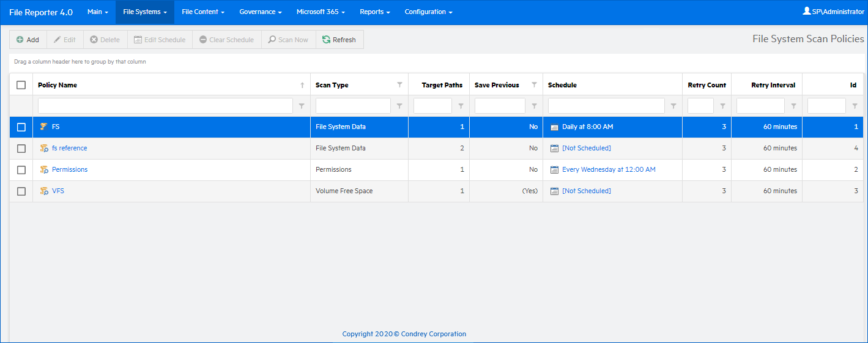Click the calendar icon beside Every Wednesday schedule
This screenshot has width=868, height=343.
tap(554, 170)
